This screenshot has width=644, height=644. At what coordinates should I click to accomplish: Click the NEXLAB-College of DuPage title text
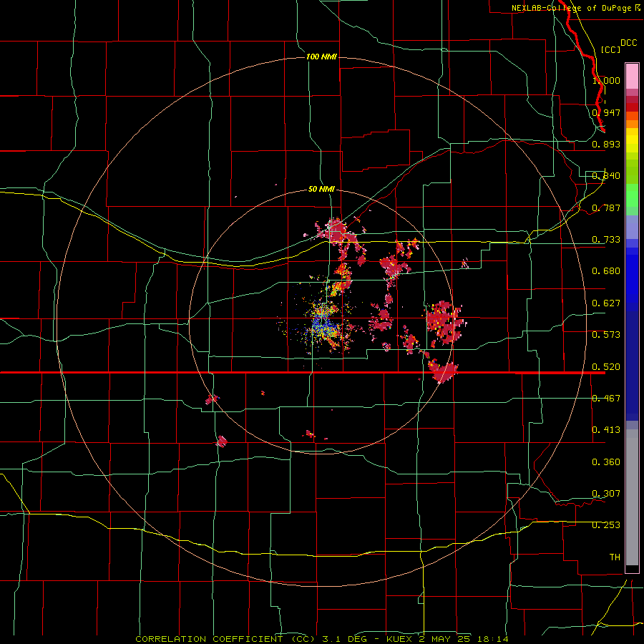573,8
